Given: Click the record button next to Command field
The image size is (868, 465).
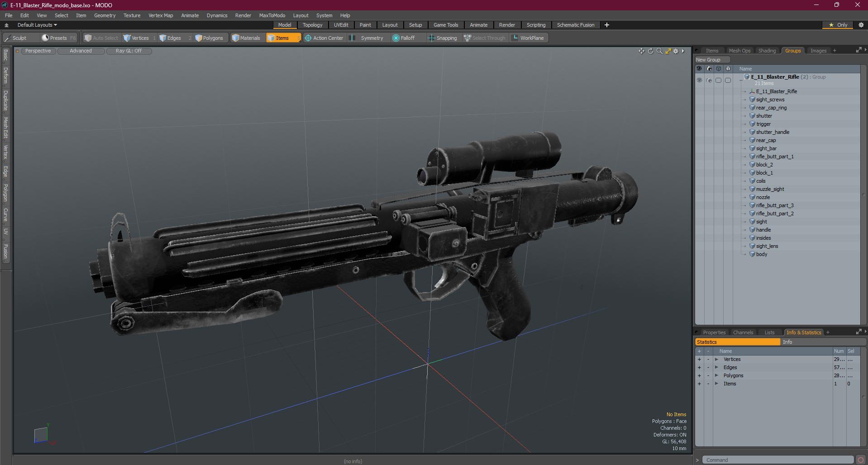Looking at the screenshot, I should [861, 460].
